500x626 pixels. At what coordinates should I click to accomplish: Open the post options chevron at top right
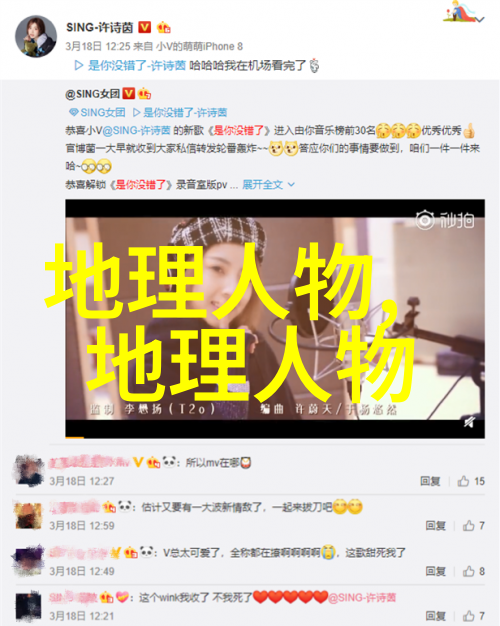pyautogui.click(x=480, y=19)
